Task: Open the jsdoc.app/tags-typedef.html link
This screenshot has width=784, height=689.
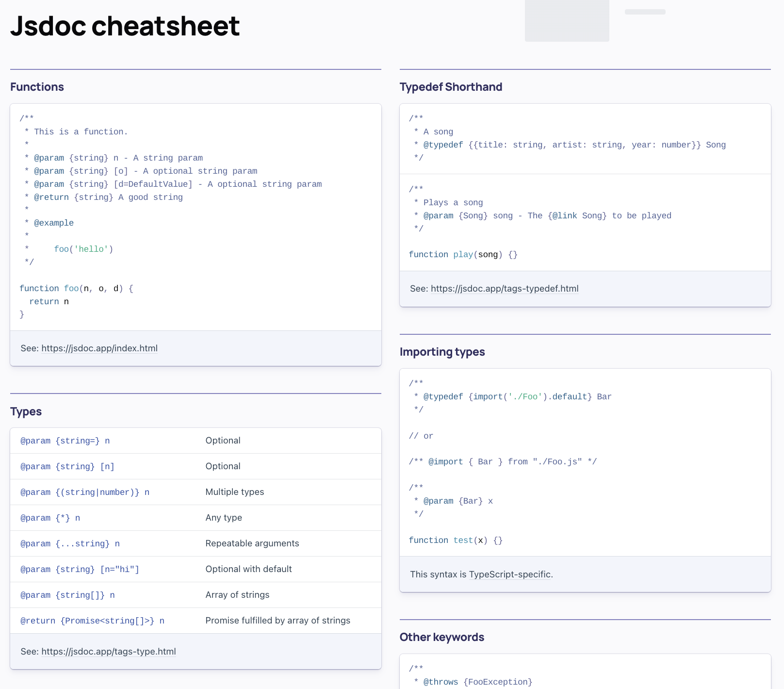Action: coord(505,289)
